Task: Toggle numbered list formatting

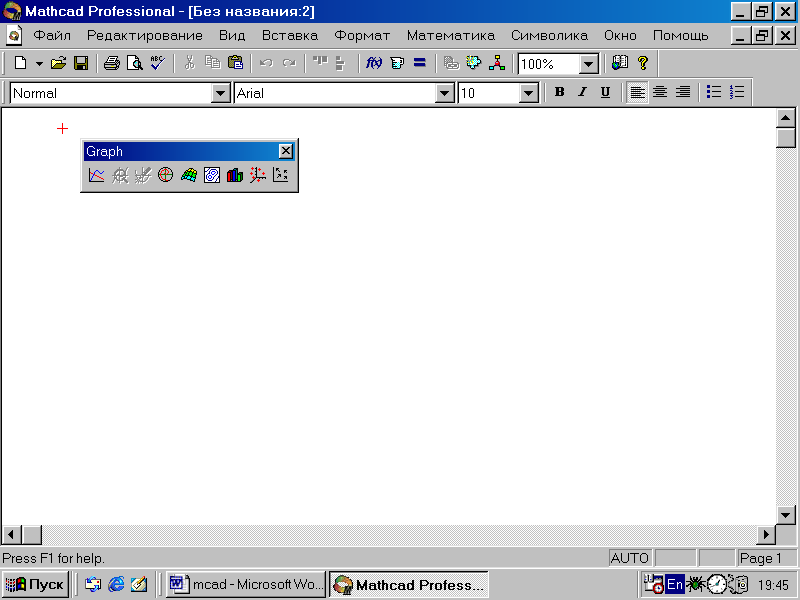Action: click(x=737, y=92)
